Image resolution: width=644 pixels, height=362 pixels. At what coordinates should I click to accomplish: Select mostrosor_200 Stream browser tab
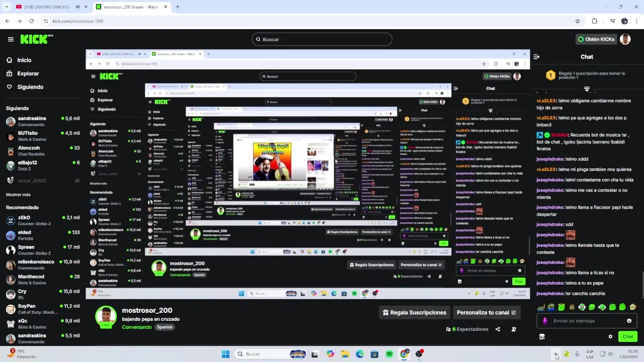pyautogui.click(x=132, y=7)
